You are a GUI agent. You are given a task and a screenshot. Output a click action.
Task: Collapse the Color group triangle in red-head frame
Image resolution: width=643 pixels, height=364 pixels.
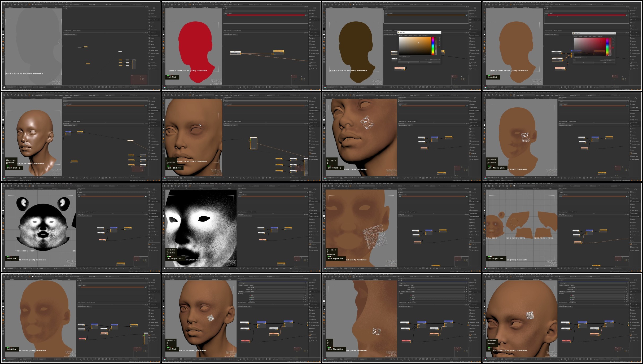click(x=224, y=11)
